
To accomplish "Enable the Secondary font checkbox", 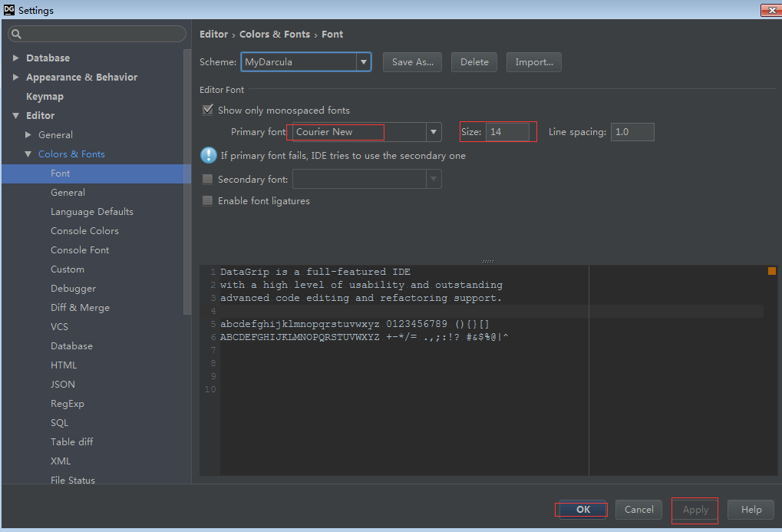I will coord(207,179).
